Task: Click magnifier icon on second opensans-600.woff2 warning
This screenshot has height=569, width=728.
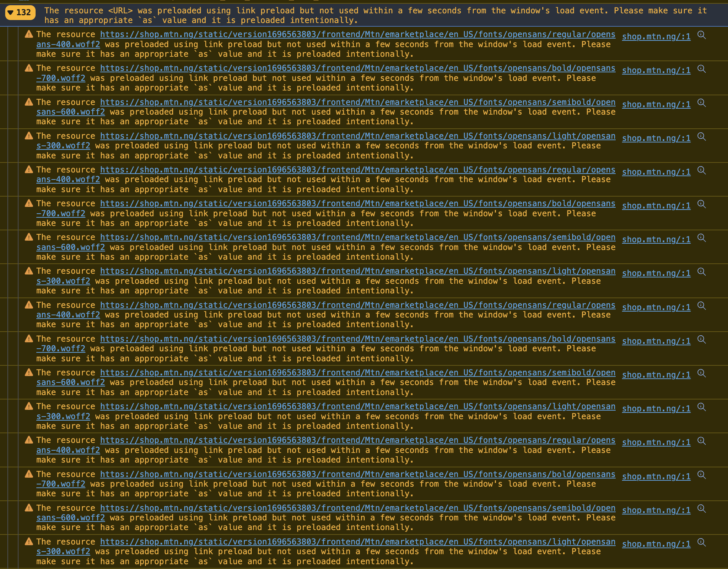Action: [701, 238]
